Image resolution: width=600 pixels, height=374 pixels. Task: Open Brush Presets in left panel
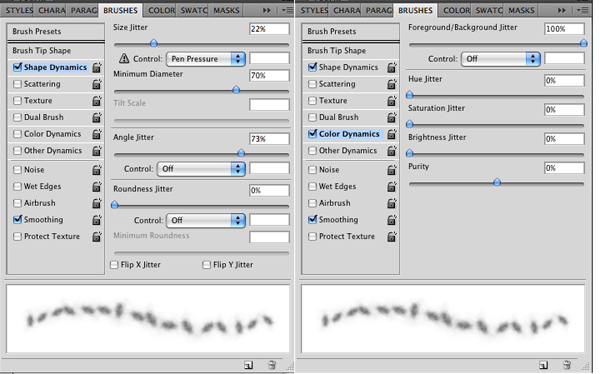tap(55, 31)
